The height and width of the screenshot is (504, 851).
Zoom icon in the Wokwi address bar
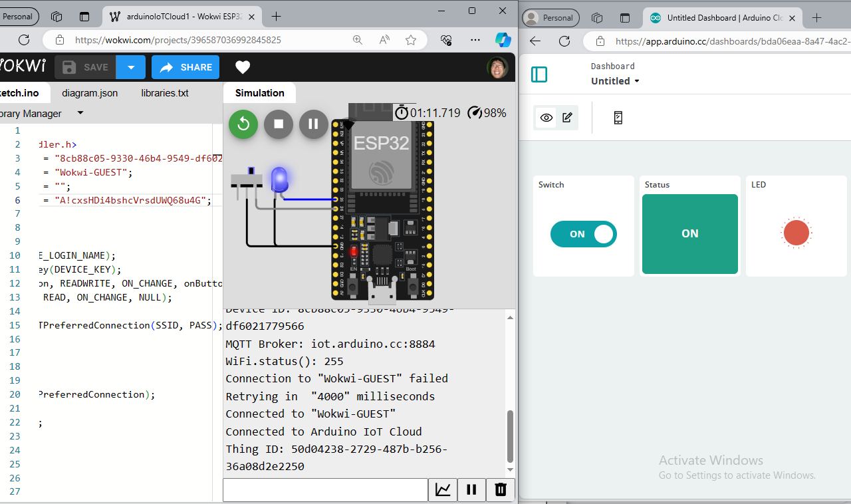(358, 40)
